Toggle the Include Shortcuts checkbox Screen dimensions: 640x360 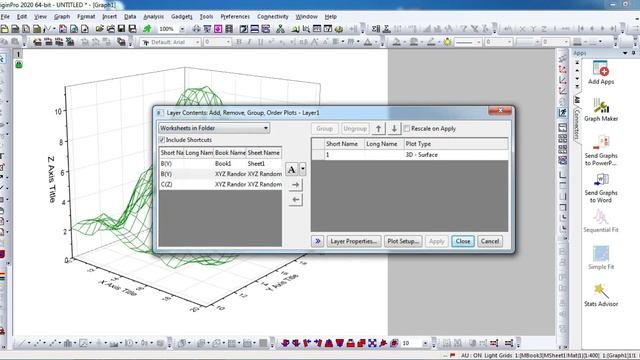pos(162,140)
